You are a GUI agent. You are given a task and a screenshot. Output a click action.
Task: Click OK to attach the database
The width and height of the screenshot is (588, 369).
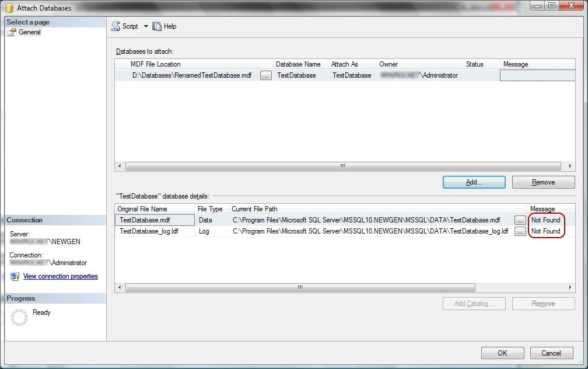502,353
